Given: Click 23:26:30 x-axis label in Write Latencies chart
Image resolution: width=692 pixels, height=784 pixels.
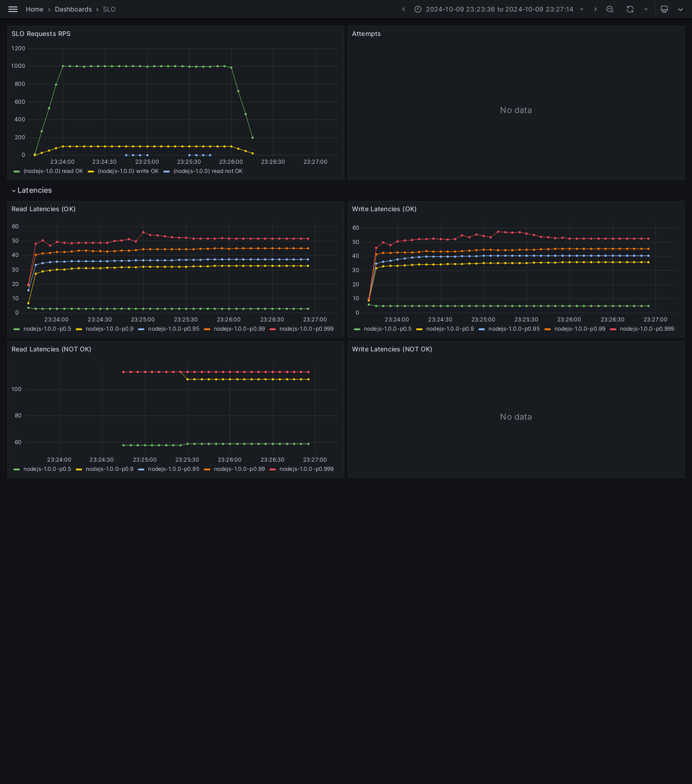Looking at the screenshot, I should (612, 320).
